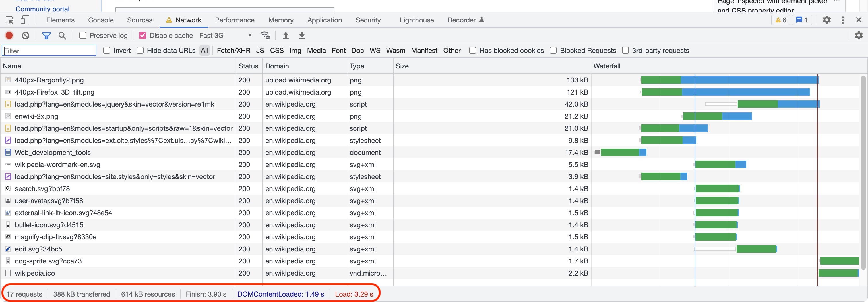
Task: Click icon beside wikipedia.ico
Action: pos(8,273)
